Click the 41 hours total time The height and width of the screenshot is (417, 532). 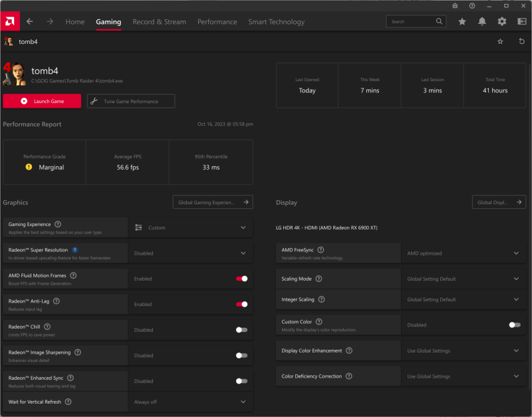pyautogui.click(x=495, y=90)
